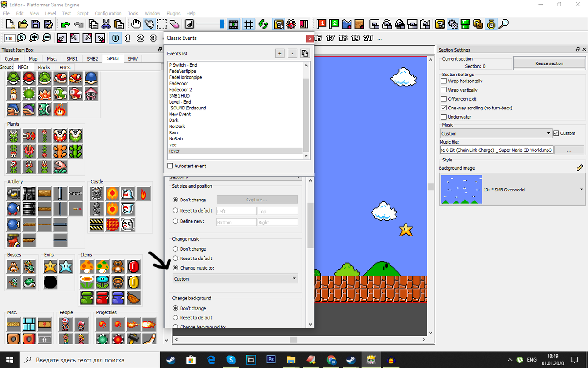The width and height of the screenshot is (588, 368).
Task: Select 'Reset to default' under Change music
Action: tap(175, 259)
